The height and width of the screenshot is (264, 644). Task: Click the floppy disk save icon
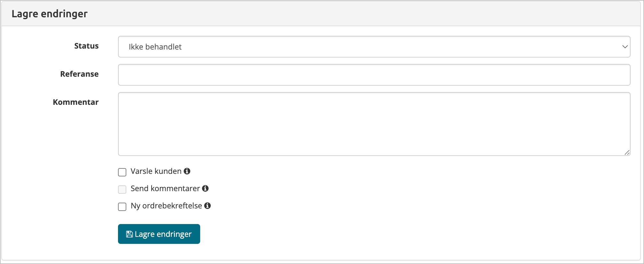point(129,234)
